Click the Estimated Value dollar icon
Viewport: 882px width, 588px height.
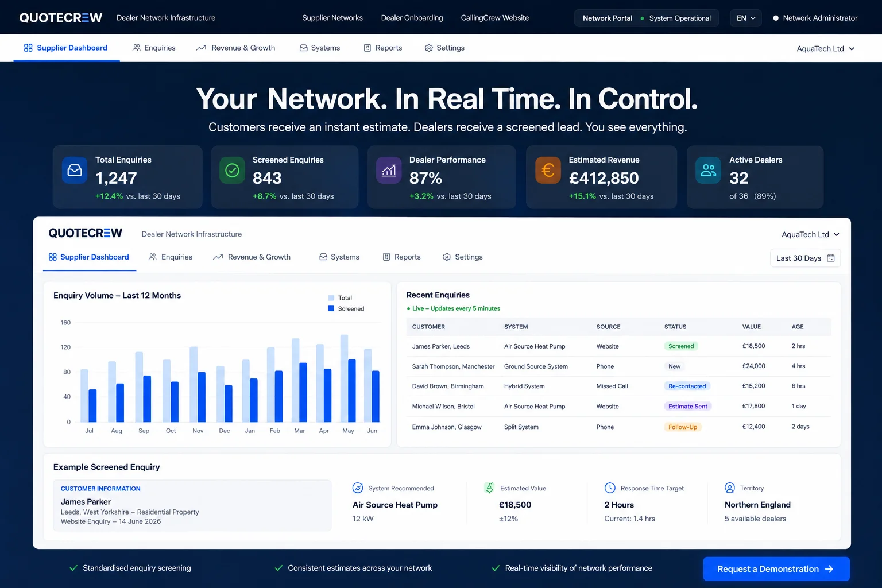[x=489, y=488]
